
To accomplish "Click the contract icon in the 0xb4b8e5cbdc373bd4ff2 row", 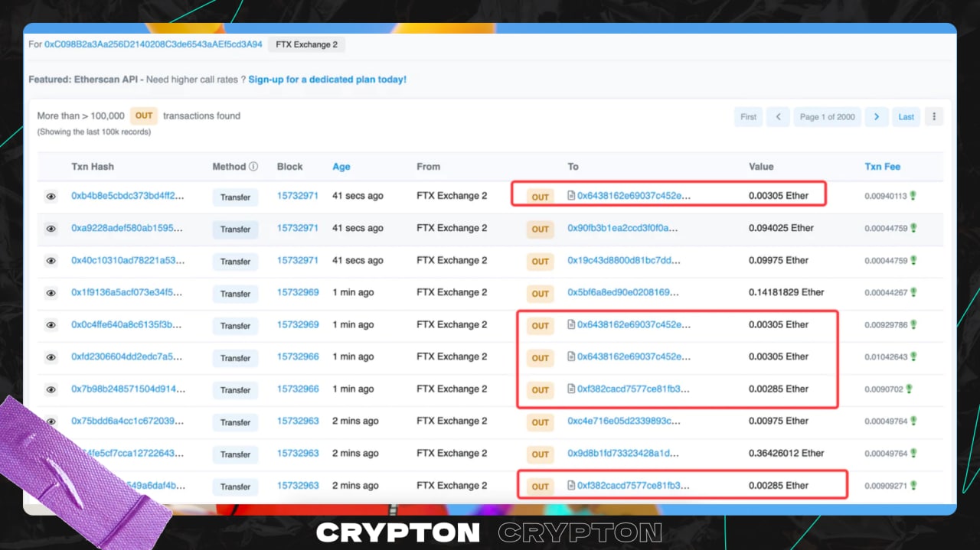I will 571,196.
